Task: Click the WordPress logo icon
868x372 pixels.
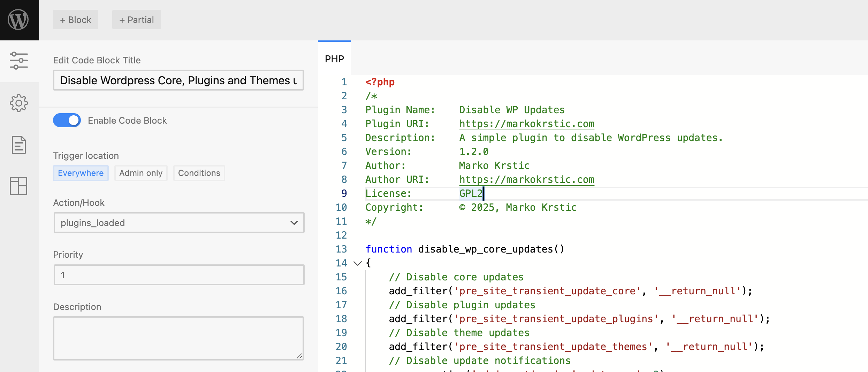Action: point(18,20)
